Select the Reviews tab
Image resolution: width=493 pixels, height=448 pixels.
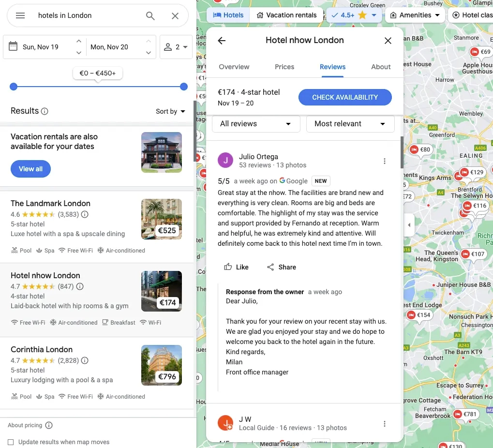(332, 67)
